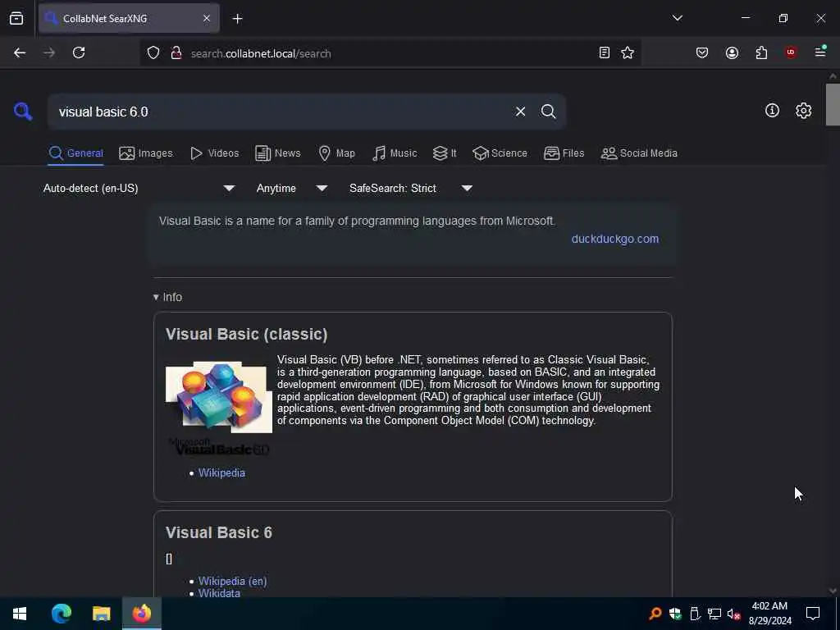The width and height of the screenshot is (840, 630).
Task: Click the Visual Basic 6 heading
Action: coord(218,532)
